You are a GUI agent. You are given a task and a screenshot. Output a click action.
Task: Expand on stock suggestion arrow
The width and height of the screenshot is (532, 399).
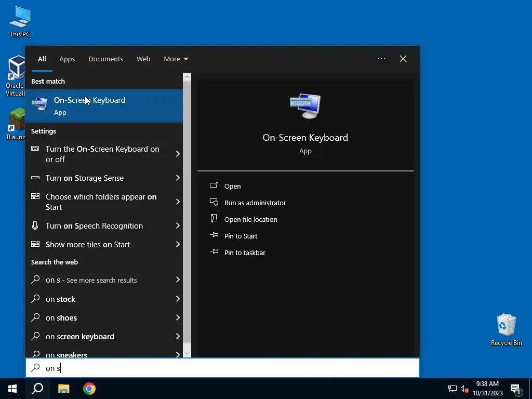[178, 299]
